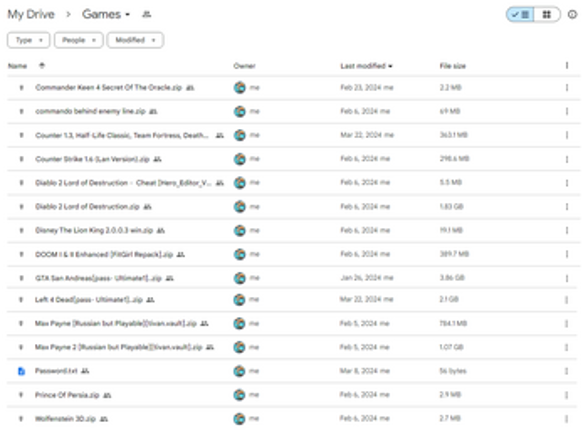583x430 pixels.
Task: Reverse sort direction arrow next to Name
Action: point(42,66)
